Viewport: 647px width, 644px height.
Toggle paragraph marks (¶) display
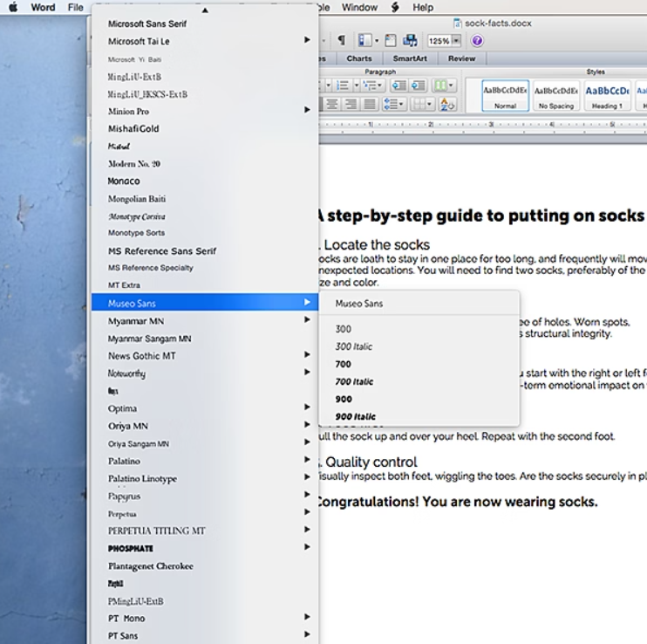(x=341, y=40)
